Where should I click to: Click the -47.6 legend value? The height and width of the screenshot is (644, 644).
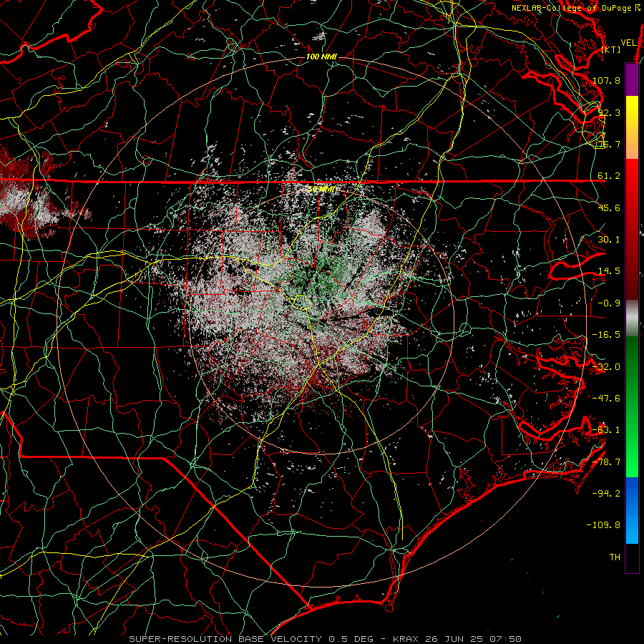pyautogui.click(x=607, y=399)
